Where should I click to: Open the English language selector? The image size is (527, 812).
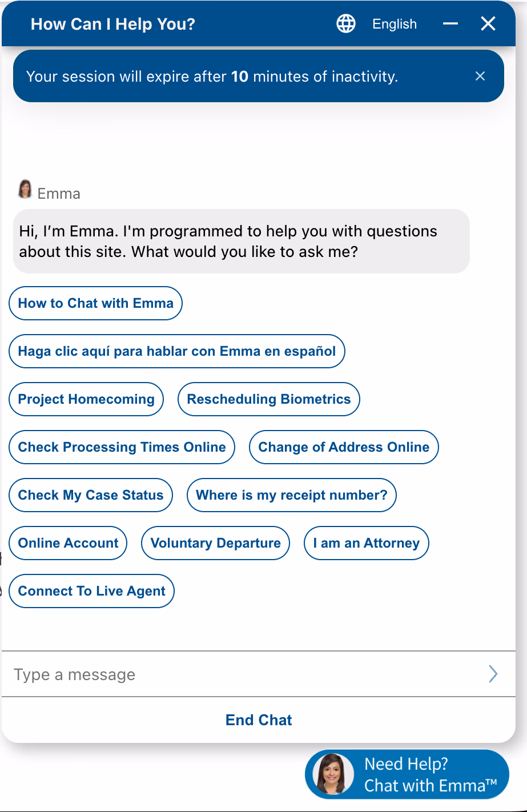[394, 24]
